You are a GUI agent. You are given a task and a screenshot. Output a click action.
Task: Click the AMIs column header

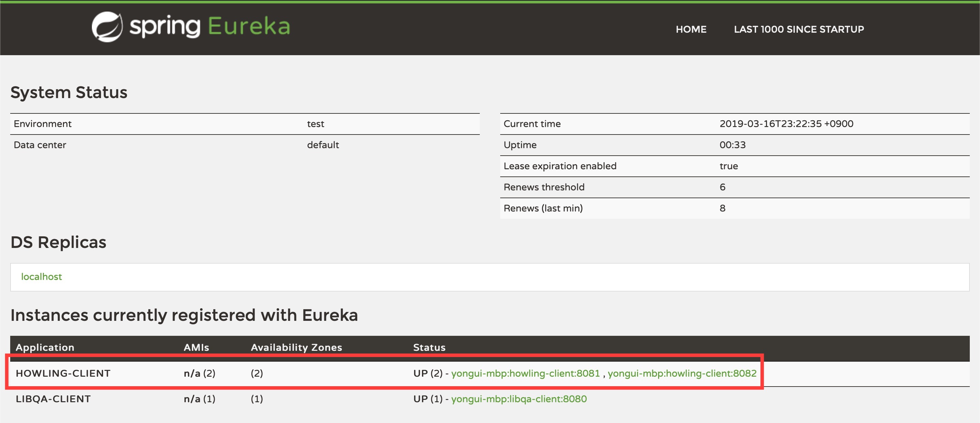[x=196, y=347]
